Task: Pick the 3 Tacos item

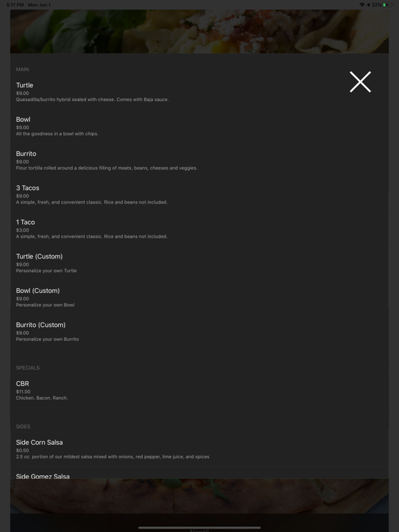Action: [199, 195]
